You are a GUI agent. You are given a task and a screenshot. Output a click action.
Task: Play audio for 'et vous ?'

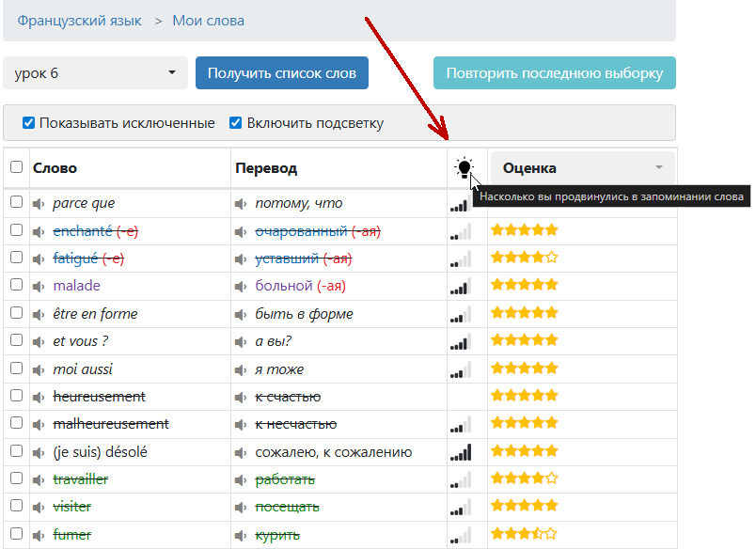click(39, 342)
